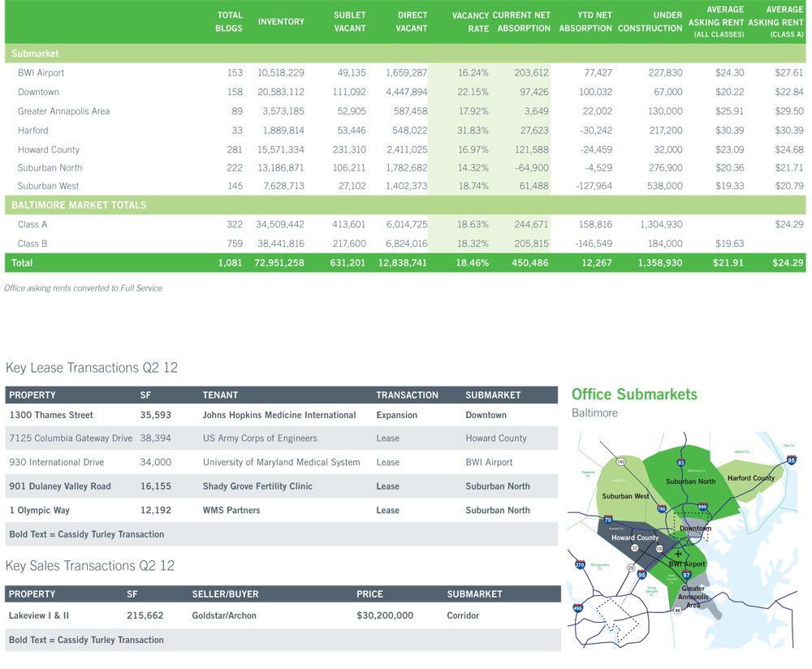Click the I-495 highway shield on the map
Viewport: 812px width, 669px height.
click(x=578, y=608)
